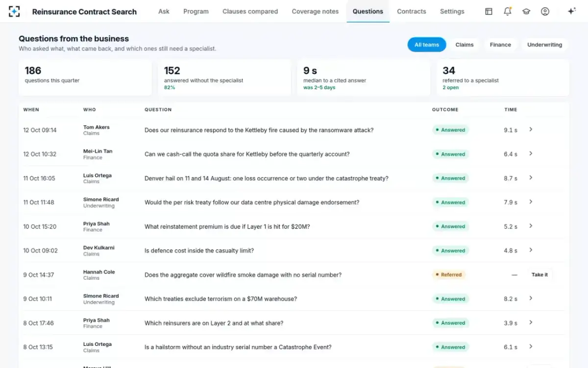Image resolution: width=588 pixels, height=368 pixels.
Task: Click the sparkle assistant icon
Action: click(571, 11)
